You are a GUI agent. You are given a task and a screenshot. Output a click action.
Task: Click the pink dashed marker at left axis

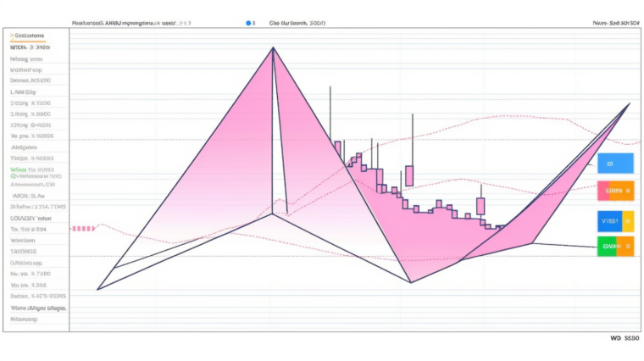[x=83, y=229]
